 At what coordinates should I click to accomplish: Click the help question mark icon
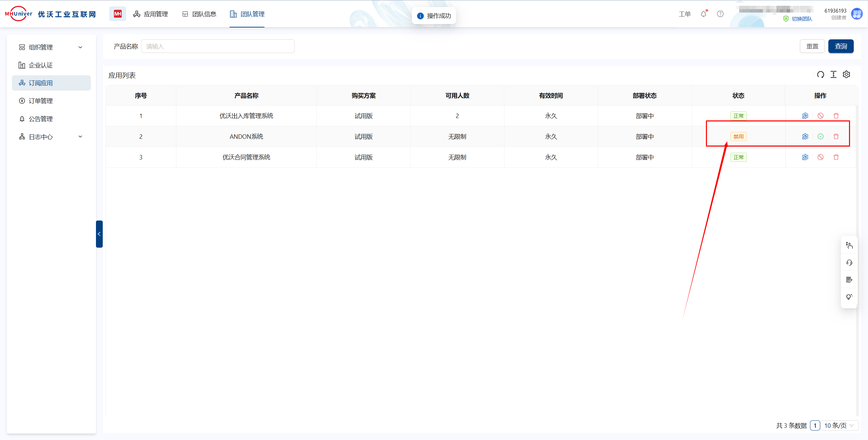pos(720,14)
